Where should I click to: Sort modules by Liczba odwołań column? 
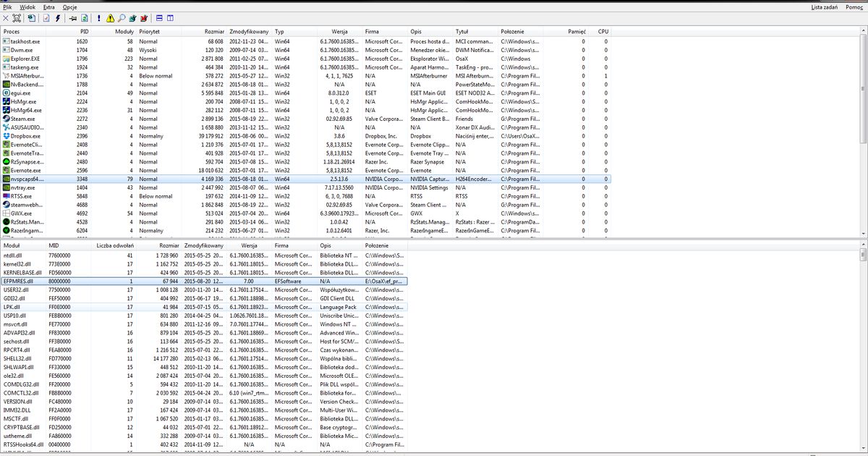(114, 246)
